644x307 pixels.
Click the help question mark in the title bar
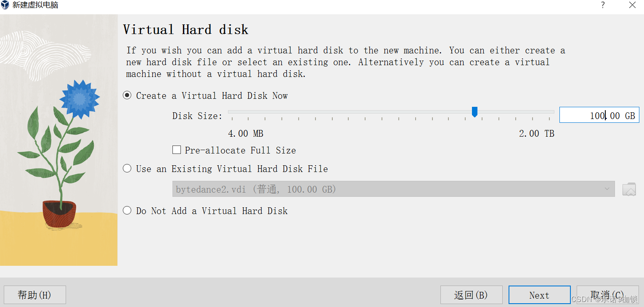click(602, 5)
